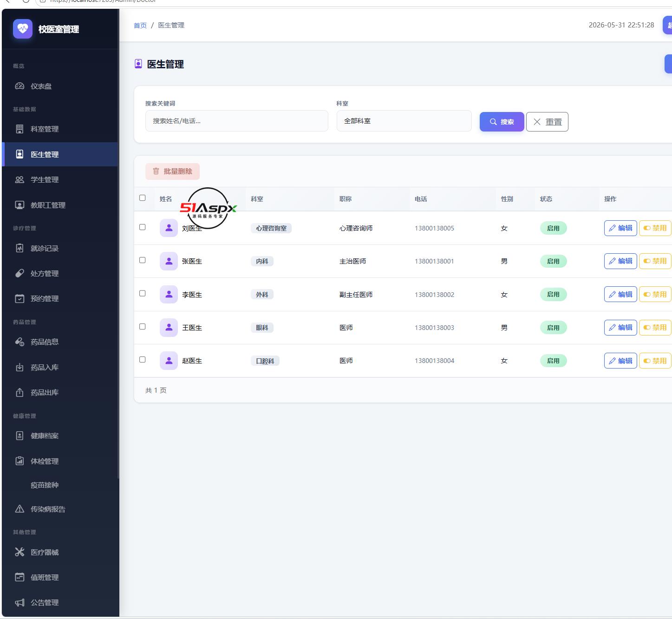
Task: Go to 药品信息 menu item
Action: point(60,342)
